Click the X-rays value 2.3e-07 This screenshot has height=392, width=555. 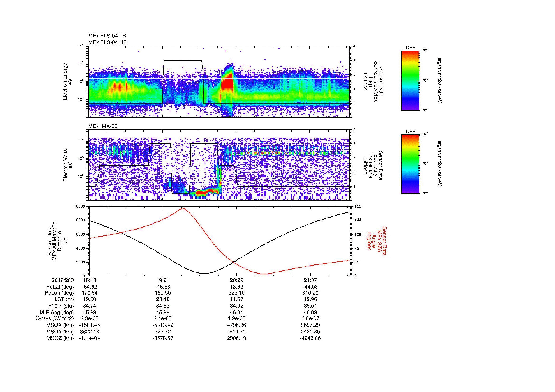coord(89,319)
